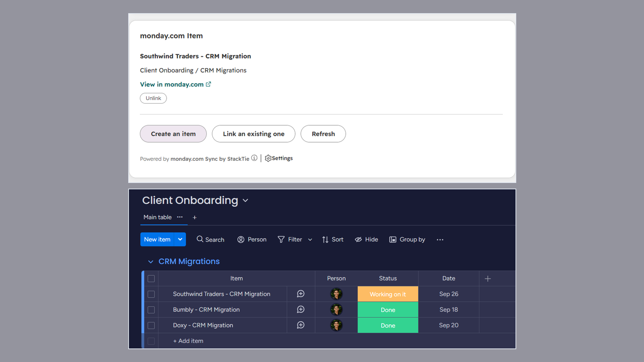
Task: Open the New item dropdown arrow
Action: (180, 239)
